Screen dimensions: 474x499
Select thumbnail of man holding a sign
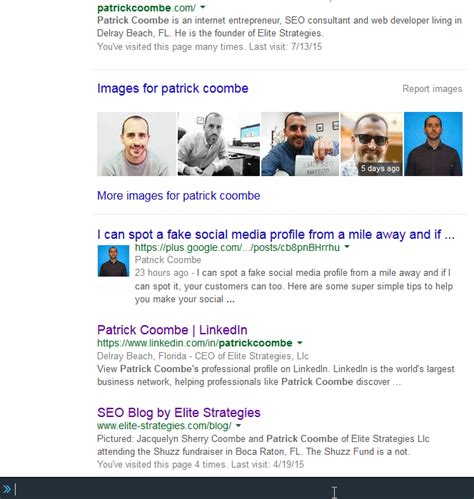(x=300, y=144)
